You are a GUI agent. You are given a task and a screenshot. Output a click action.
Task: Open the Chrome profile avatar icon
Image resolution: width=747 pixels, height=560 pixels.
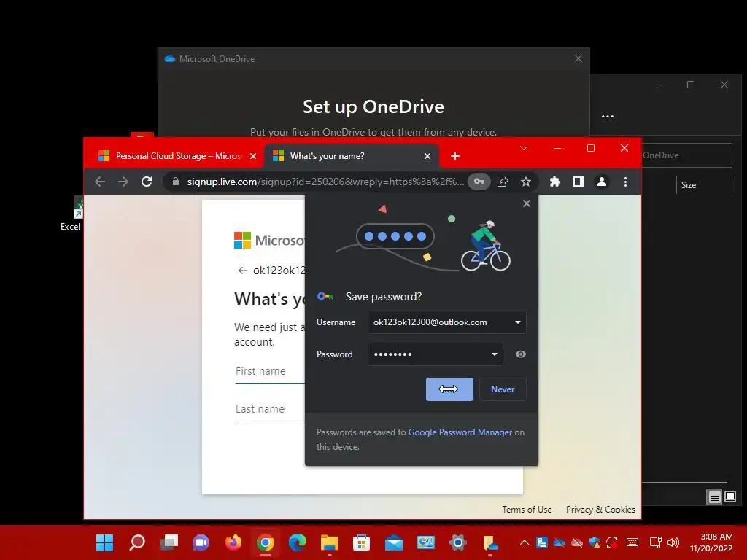point(602,182)
